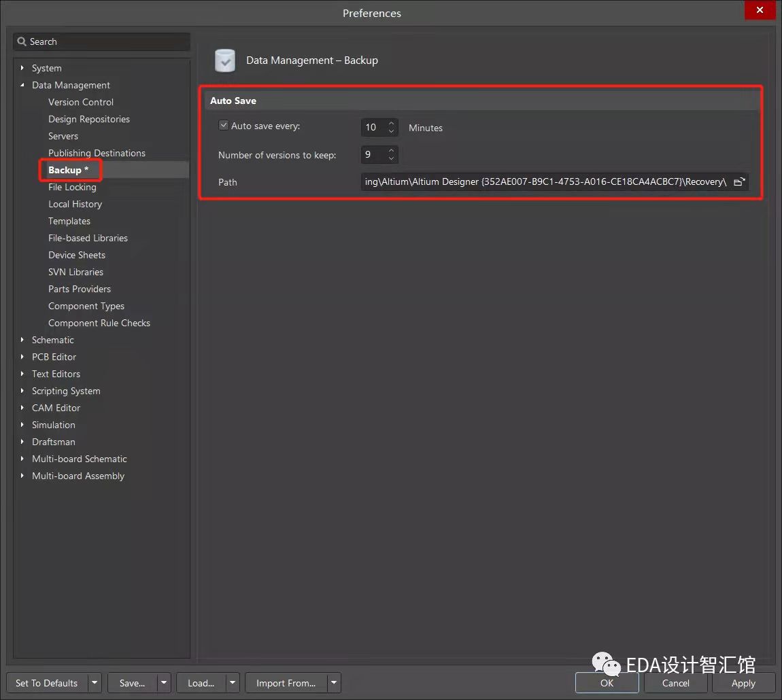This screenshot has width=782, height=700.
Task: Expand the Multi-board Schematic node
Action: pos(22,459)
